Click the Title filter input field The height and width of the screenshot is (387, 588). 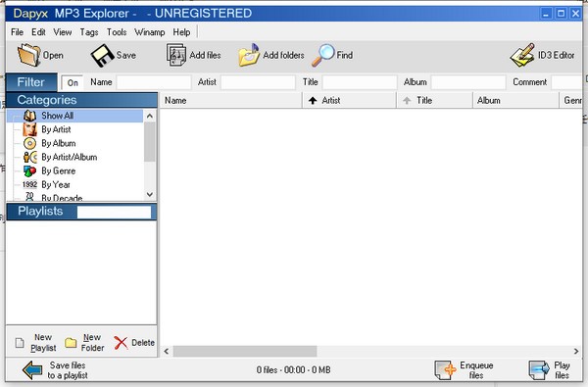360,82
